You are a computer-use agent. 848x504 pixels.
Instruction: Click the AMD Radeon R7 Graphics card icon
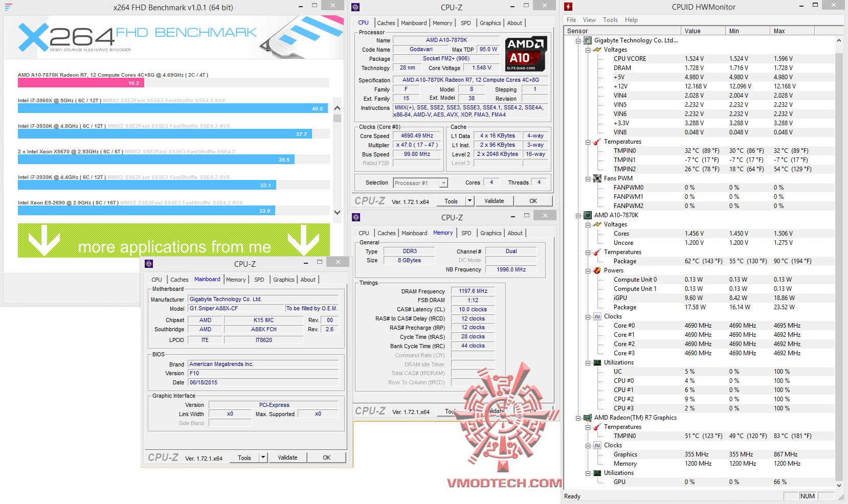588,418
